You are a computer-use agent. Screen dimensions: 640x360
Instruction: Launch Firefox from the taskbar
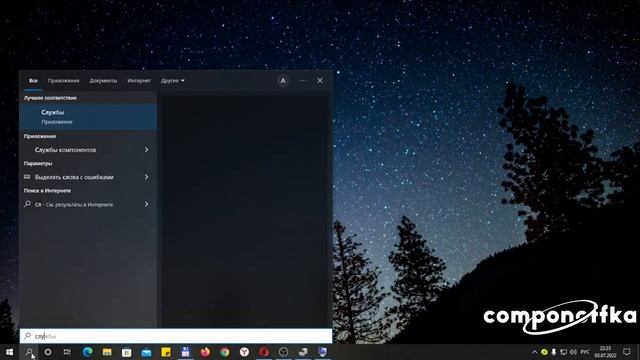pos(205,352)
